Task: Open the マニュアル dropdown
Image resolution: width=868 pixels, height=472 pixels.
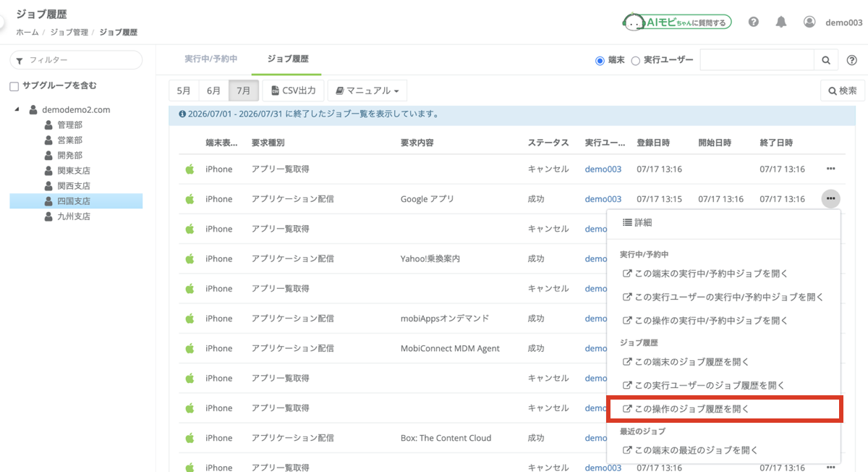Action: pos(367,90)
